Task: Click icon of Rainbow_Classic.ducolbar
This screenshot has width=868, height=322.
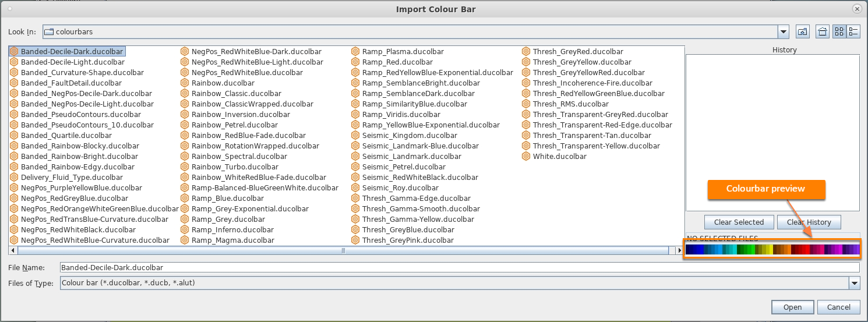Action: pyautogui.click(x=185, y=93)
